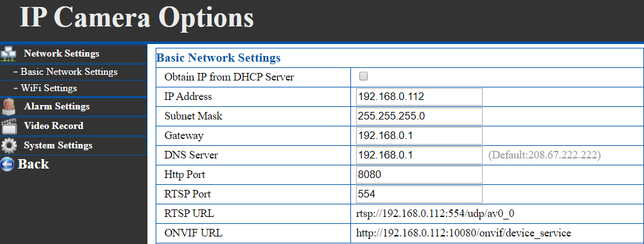This screenshot has width=644, height=244.
Task: Click the System Settings gear icon
Action: pos(9,145)
